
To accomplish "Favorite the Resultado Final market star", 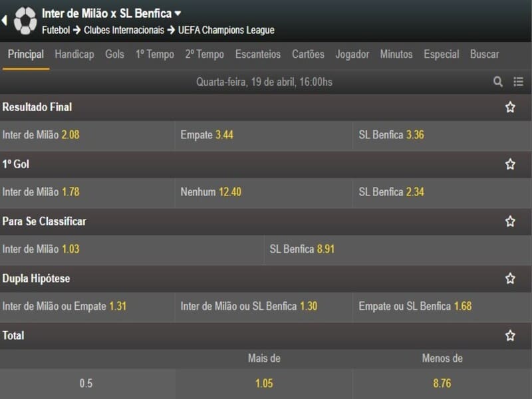I will (510, 107).
